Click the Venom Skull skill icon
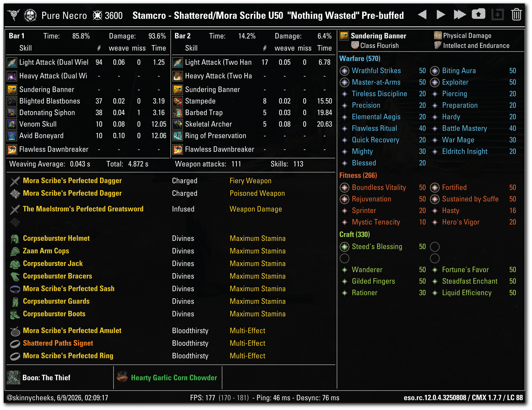 12,124
